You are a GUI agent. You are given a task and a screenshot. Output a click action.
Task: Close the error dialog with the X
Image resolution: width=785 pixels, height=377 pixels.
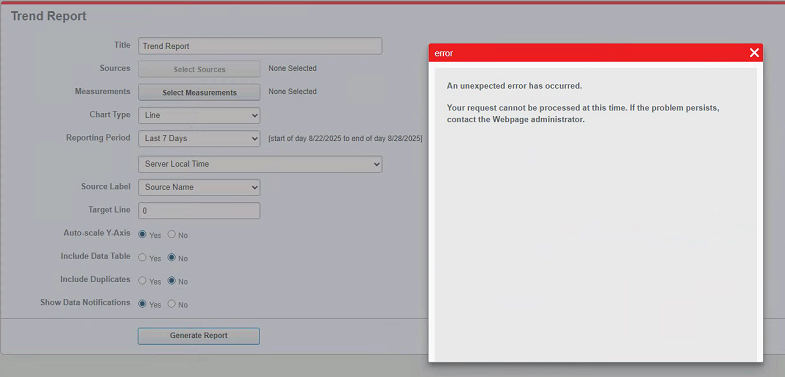pyautogui.click(x=754, y=53)
